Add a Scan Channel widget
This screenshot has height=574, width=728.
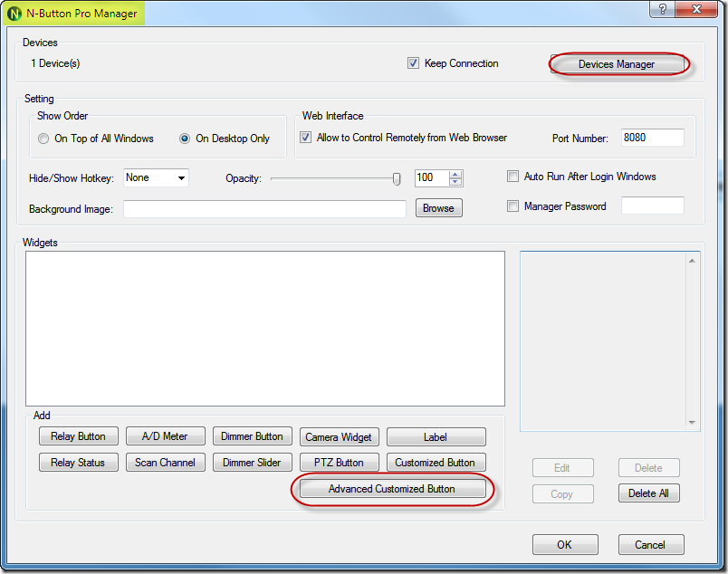pyautogui.click(x=165, y=463)
